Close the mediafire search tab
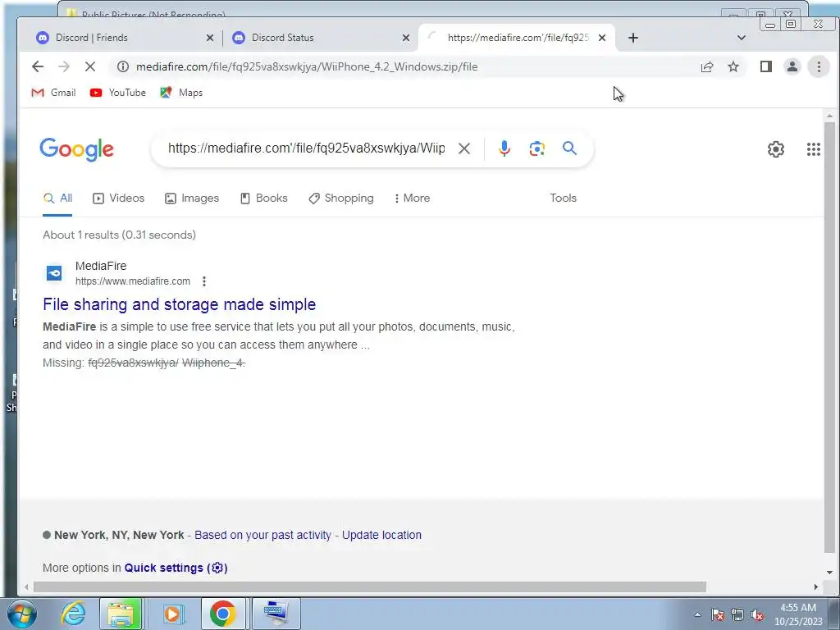The image size is (840, 630). [x=602, y=38]
